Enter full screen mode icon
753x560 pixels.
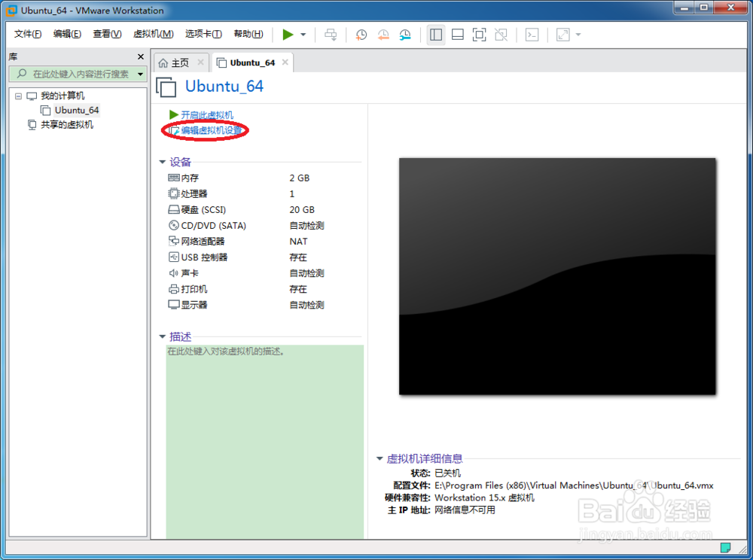click(479, 35)
